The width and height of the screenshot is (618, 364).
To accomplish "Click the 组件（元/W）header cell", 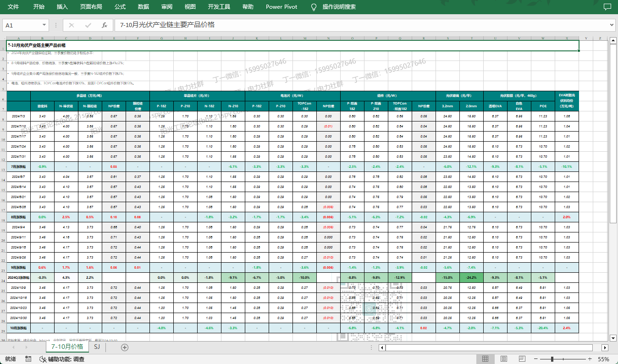I will (x=388, y=96).
